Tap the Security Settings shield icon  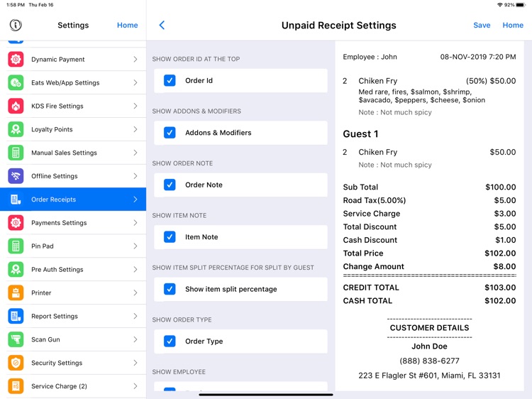(16, 363)
